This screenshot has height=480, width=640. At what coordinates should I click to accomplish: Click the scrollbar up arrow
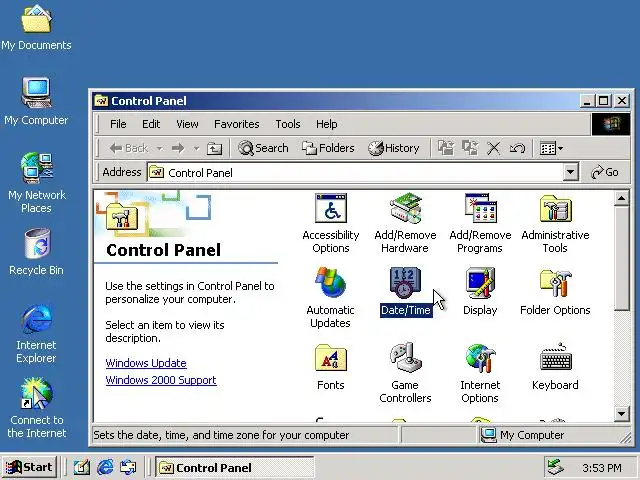coord(621,199)
